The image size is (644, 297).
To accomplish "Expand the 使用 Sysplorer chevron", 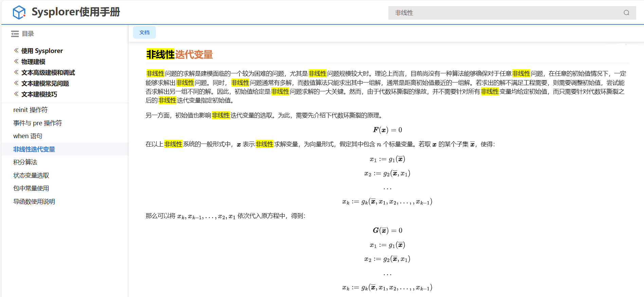I will click(x=16, y=51).
